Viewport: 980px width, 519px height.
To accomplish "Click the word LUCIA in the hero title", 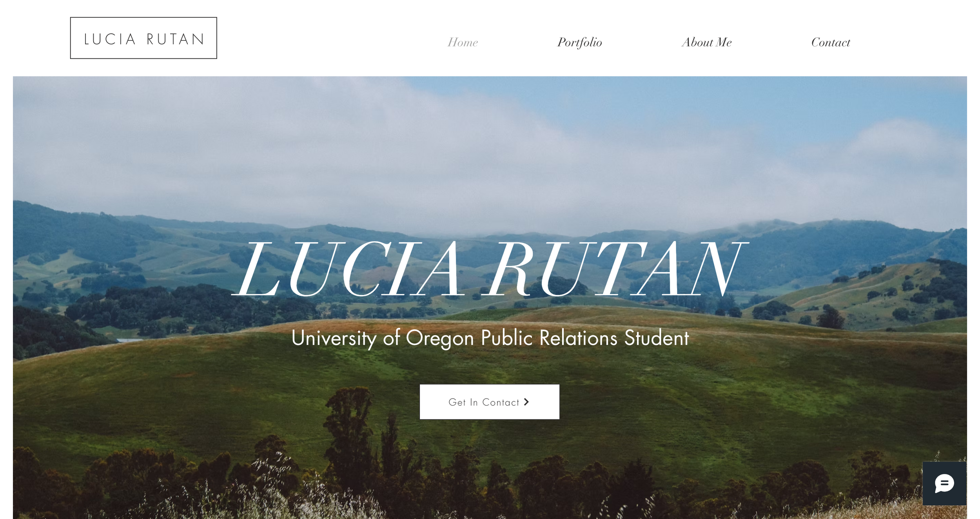I will pyautogui.click(x=348, y=269).
